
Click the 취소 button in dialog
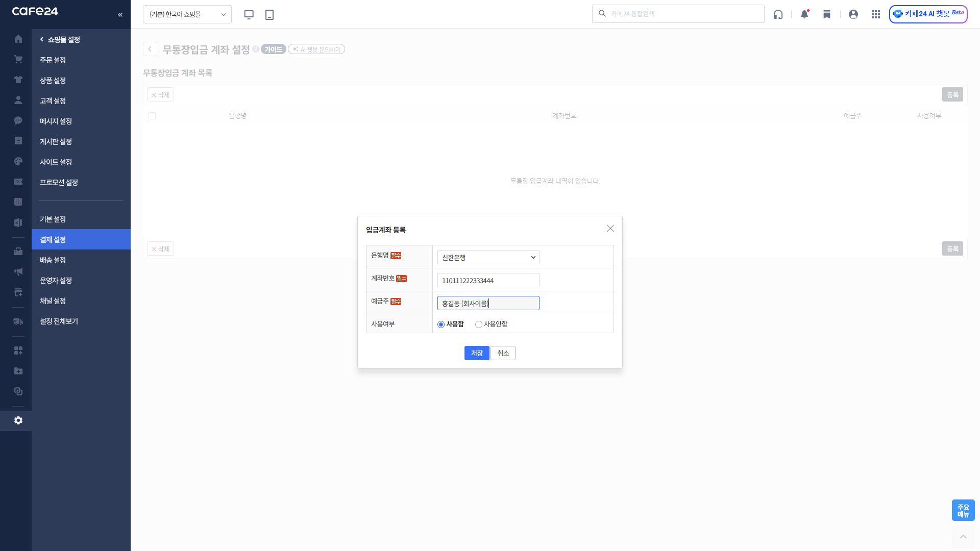coord(503,353)
